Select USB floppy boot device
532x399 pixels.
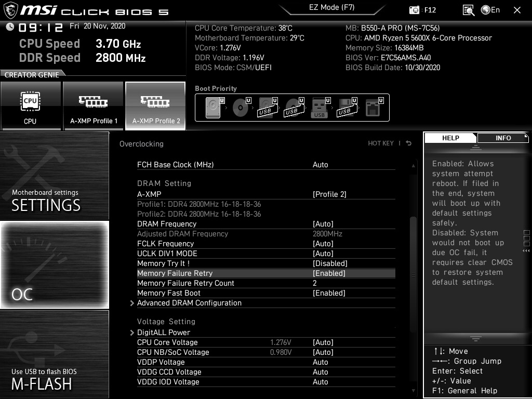tap(347, 108)
